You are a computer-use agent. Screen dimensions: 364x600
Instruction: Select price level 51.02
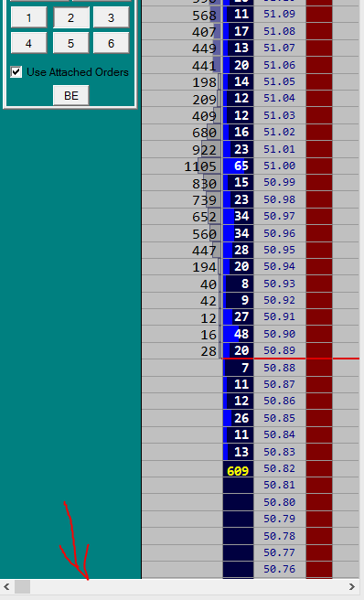280,132
